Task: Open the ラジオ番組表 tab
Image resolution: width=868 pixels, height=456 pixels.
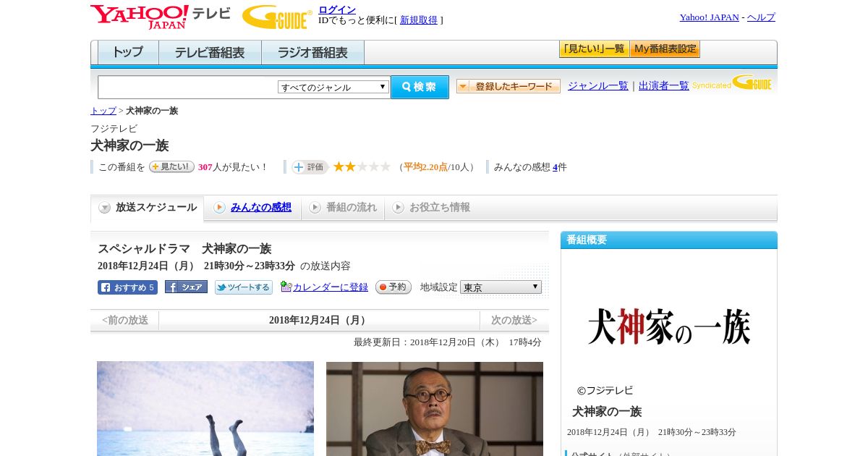Action: coord(312,53)
